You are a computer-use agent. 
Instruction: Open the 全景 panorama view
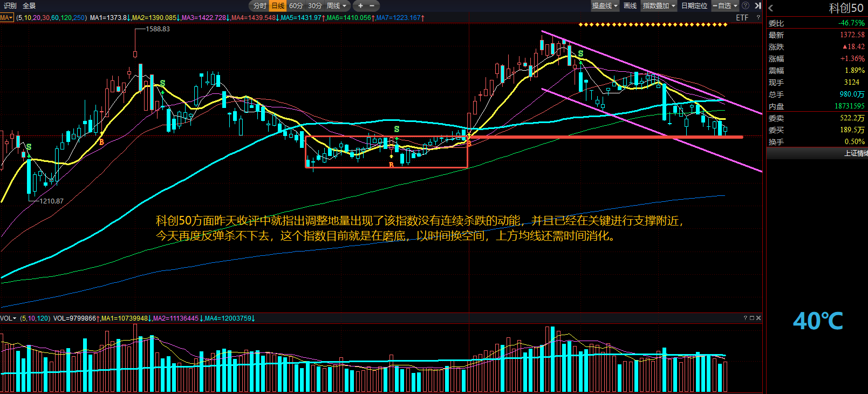point(29,6)
